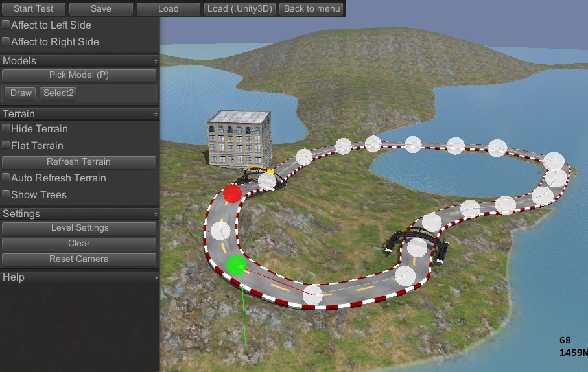This screenshot has width=588, height=372.
Task: Open the Load button
Action: (x=169, y=8)
